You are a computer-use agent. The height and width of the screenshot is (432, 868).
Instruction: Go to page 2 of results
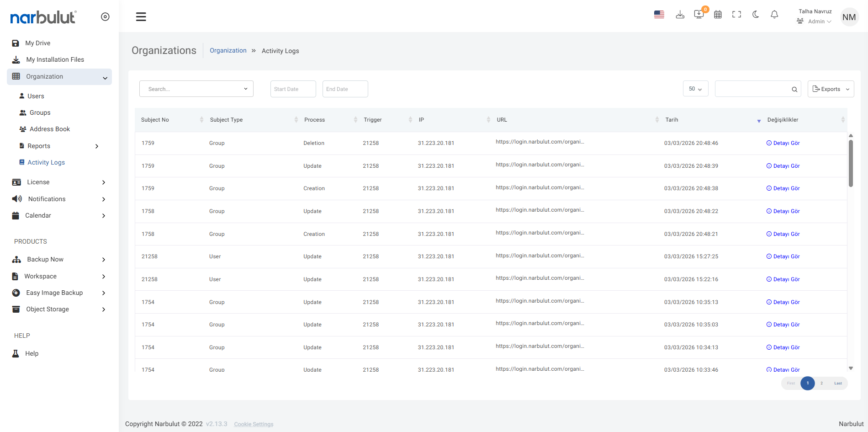click(x=821, y=384)
